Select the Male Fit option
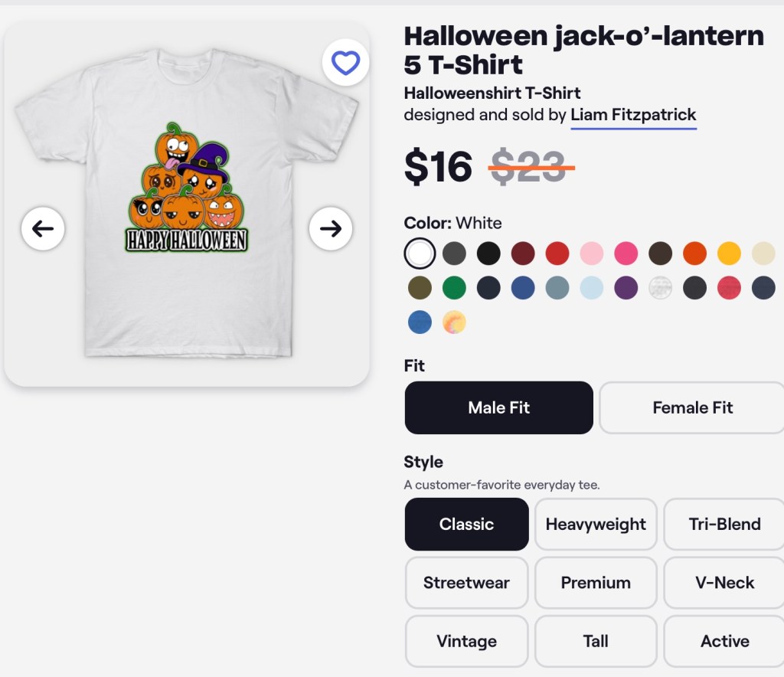 coord(498,407)
